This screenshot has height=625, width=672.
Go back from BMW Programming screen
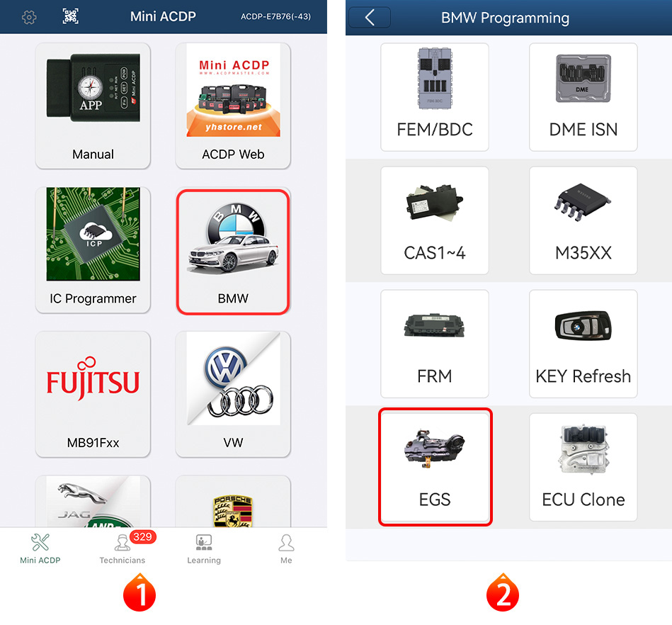(x=370, y=18)
